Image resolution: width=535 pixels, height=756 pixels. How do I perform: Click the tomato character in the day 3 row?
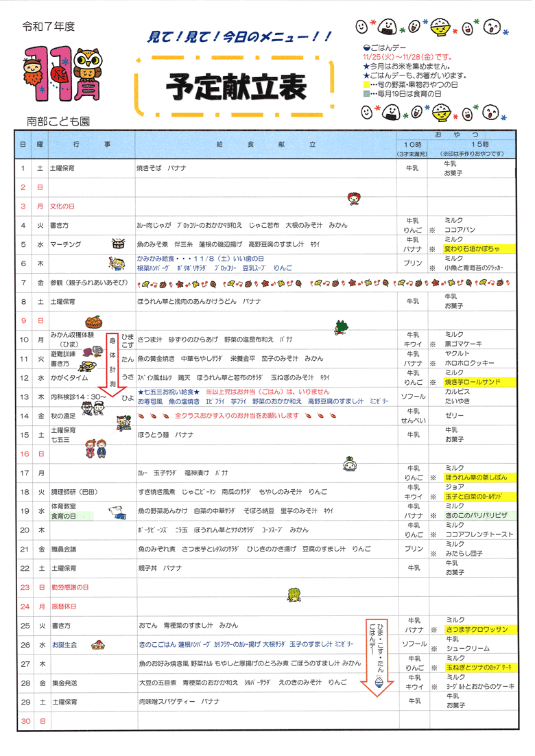coord(355,198)
